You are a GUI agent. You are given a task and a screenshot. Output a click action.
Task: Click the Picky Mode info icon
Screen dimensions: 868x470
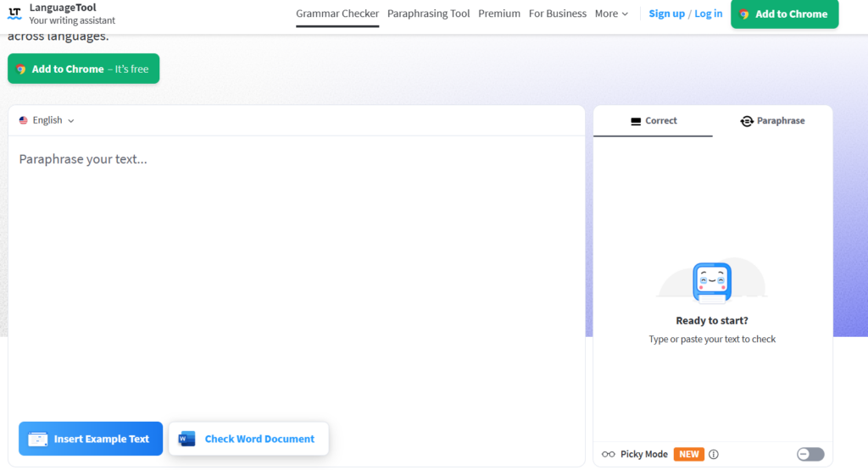[714, 454]
